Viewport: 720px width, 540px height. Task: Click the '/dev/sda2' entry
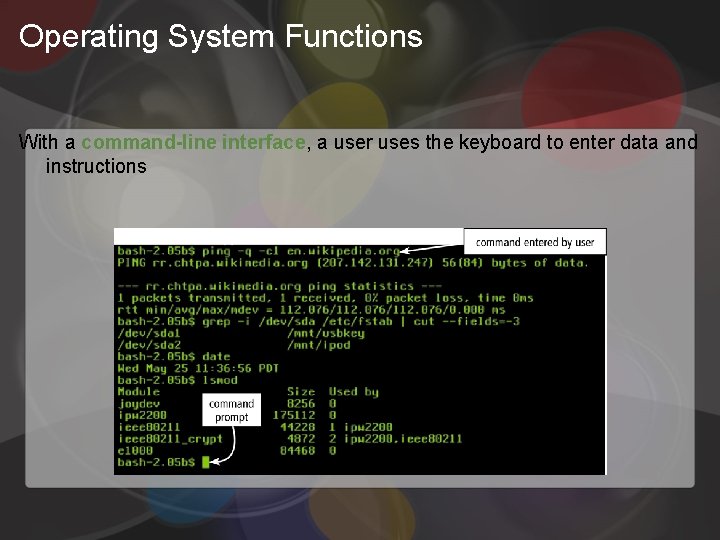click(x=149, y=345)
